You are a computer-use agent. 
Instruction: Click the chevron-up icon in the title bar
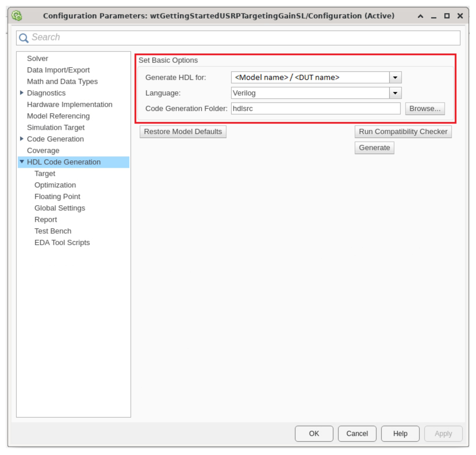(421, 16)
